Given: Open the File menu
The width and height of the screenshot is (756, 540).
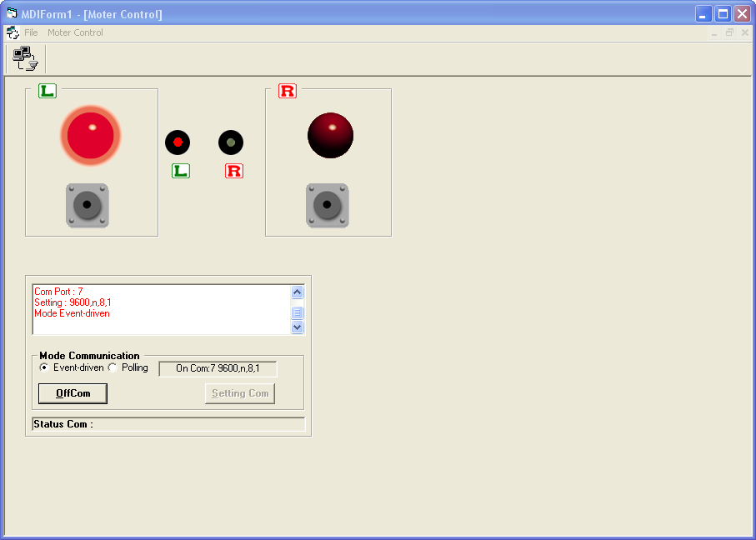Looking at the screenshot, I should coord(31,32).
